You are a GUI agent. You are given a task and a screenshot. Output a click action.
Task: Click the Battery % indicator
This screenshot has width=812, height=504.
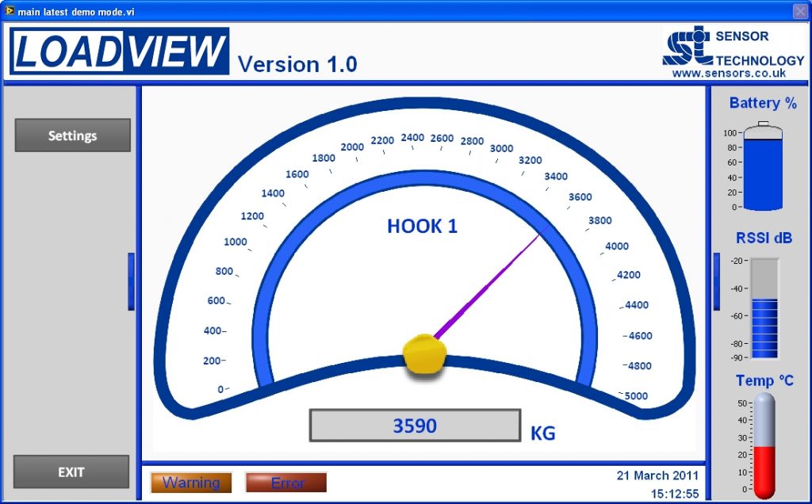click(762, 166)
